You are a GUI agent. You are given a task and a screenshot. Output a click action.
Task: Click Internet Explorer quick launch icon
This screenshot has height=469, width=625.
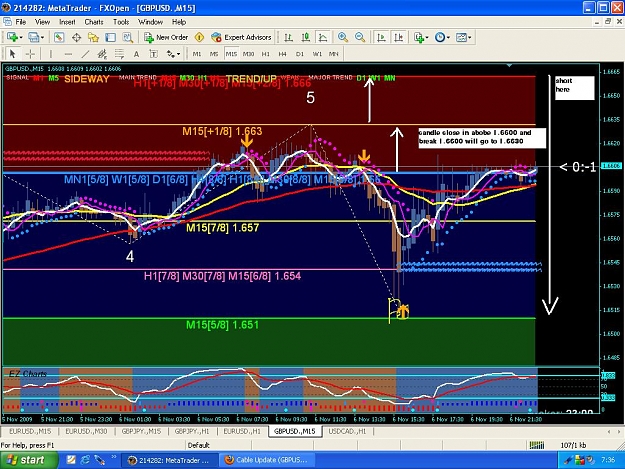pos(85,460)
